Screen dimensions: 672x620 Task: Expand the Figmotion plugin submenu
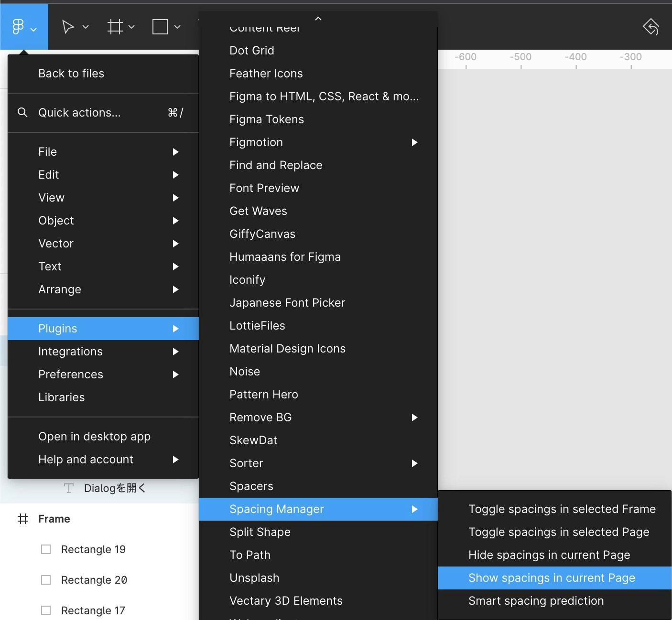318,142
